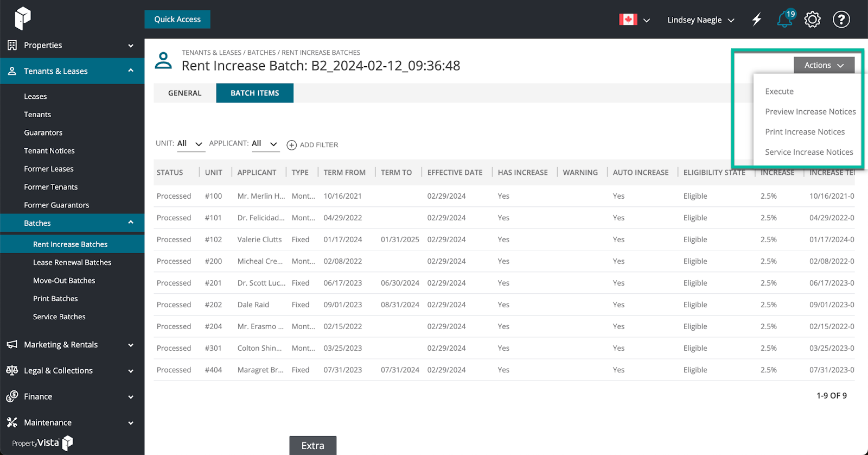Screen dimensions: 868x455
Task: Open Service Batches sidebar item
Action: click(x=59, y=317)
